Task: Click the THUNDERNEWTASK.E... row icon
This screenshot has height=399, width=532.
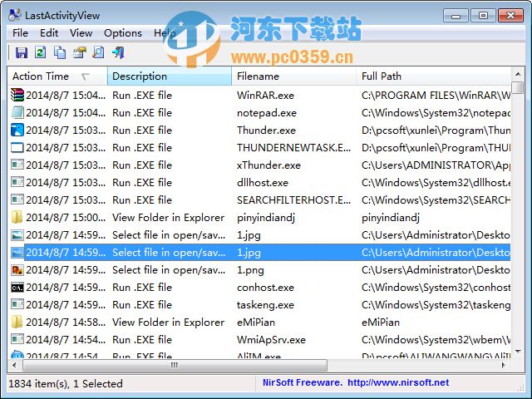Action: tap(17, 148)
